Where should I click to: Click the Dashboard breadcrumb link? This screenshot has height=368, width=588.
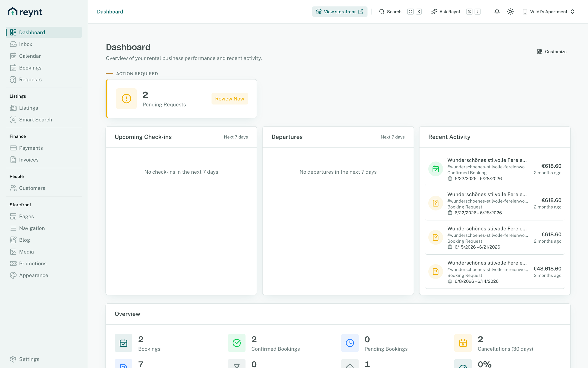coord(110,12)
